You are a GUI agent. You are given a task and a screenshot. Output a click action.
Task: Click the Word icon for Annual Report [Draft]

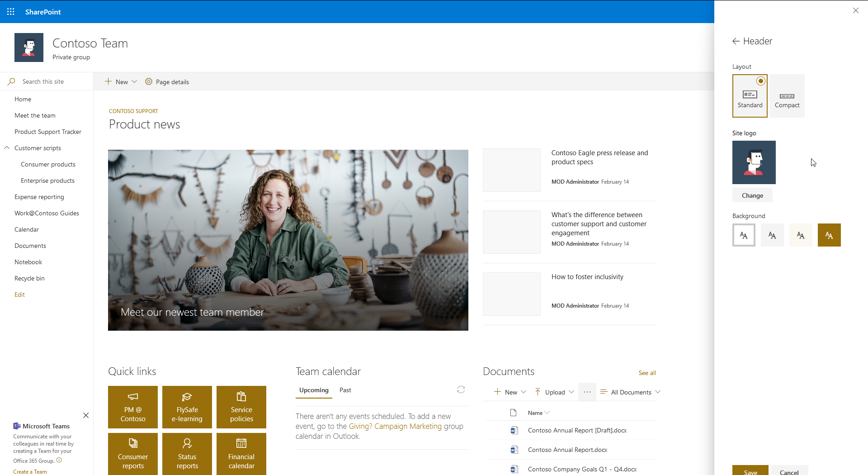pos(514,430)
